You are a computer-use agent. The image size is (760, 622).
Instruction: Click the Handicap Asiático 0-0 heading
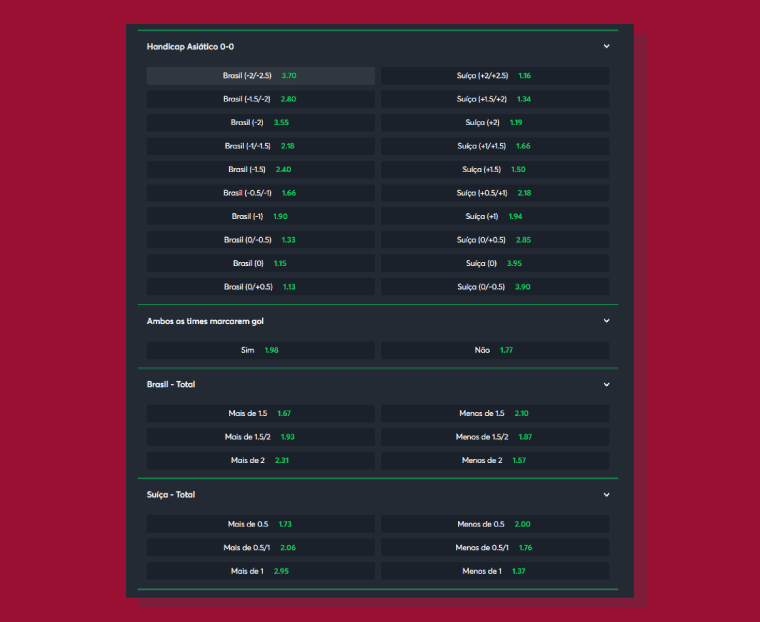click(190, 47)
